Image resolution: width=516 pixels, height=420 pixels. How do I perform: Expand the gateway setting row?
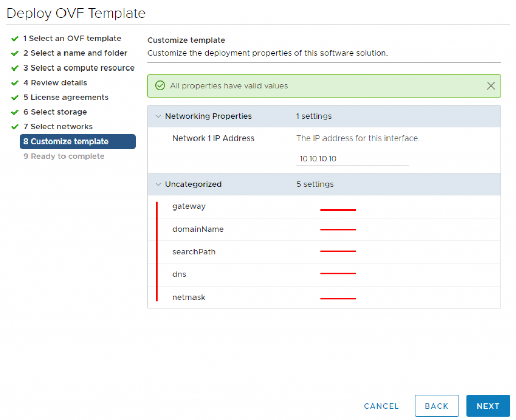point(189,206)
